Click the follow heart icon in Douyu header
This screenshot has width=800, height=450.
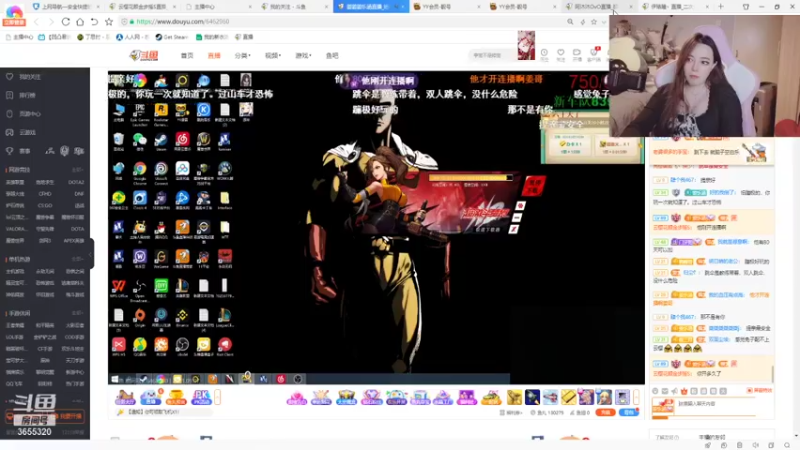561,53
